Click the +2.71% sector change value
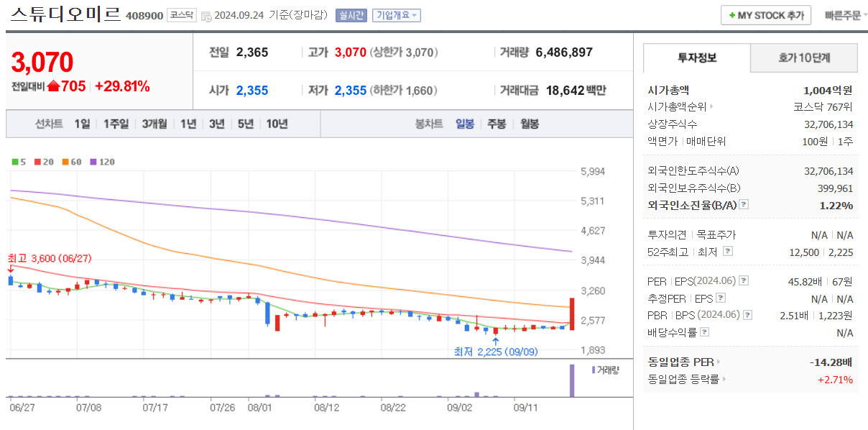868x430 pixels. click(836, 379)
